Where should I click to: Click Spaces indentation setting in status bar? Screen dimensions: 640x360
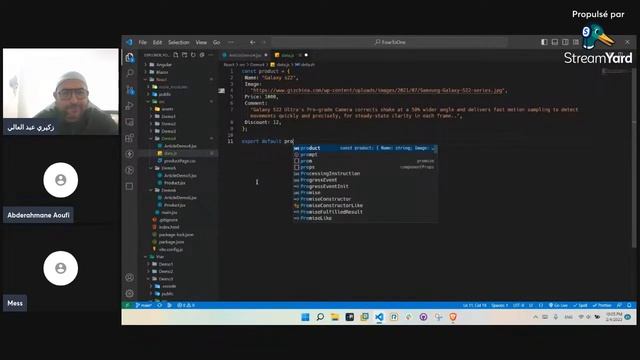pos(500,305)
